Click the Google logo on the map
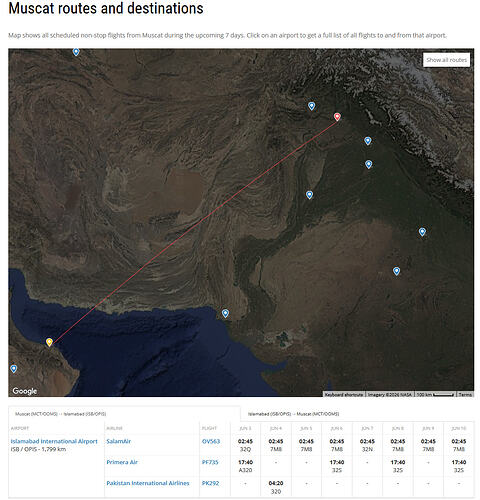This screenshot has width=480, height=500. coord(25,391)
